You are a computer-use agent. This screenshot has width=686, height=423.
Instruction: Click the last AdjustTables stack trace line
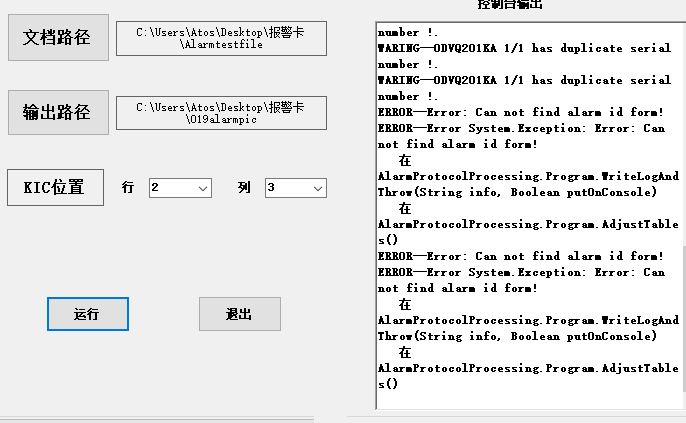tap(527, 368)
